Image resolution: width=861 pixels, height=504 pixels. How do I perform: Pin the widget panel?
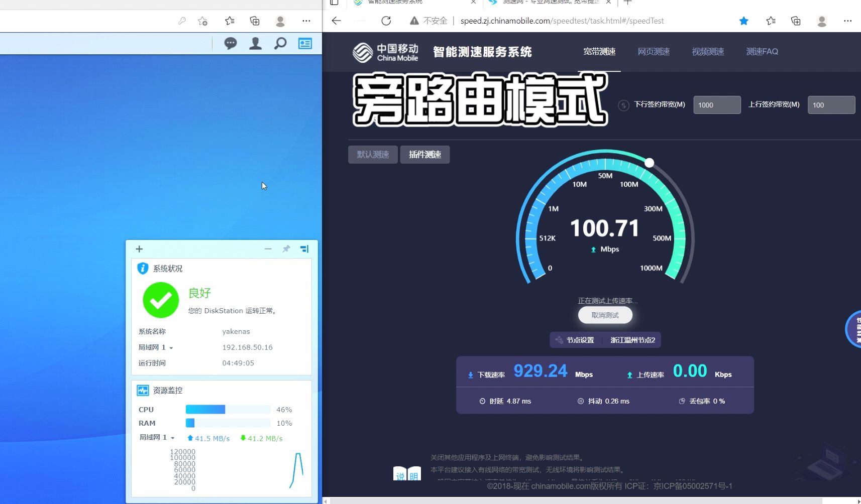coord(286,249)
